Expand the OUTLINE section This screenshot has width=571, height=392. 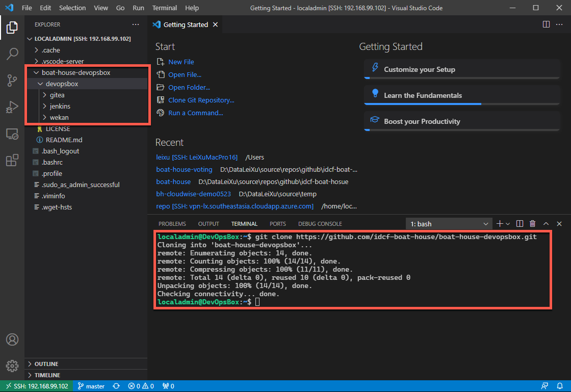pyautogui.click(x=86, y=364)
